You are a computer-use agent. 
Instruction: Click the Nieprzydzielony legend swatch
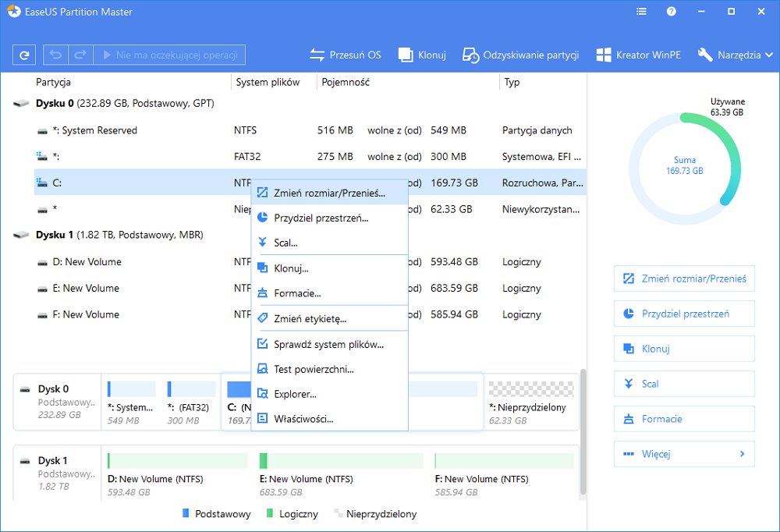click(x=339, y=513)
